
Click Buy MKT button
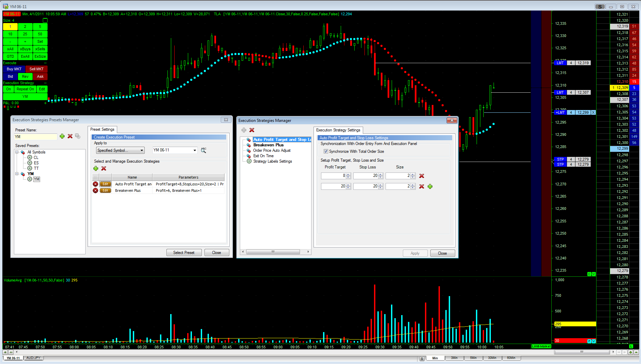[x=14, y=69]
